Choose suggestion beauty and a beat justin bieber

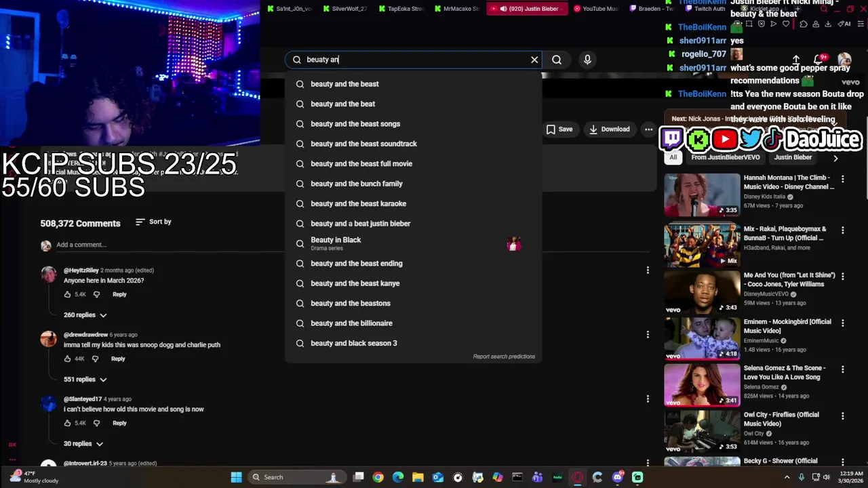click(x=413, y=224)
